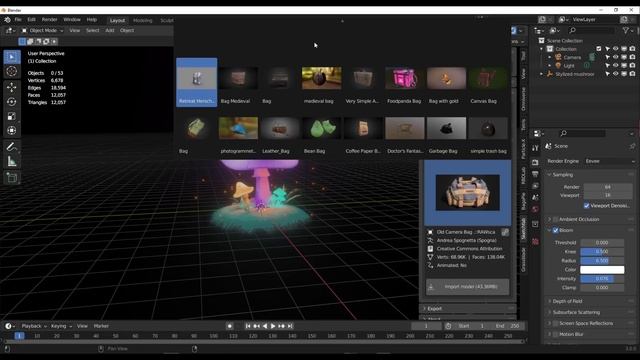640x360 pixels.
Task: Open the Object Mode dropdown
Action: click(42, 30)
